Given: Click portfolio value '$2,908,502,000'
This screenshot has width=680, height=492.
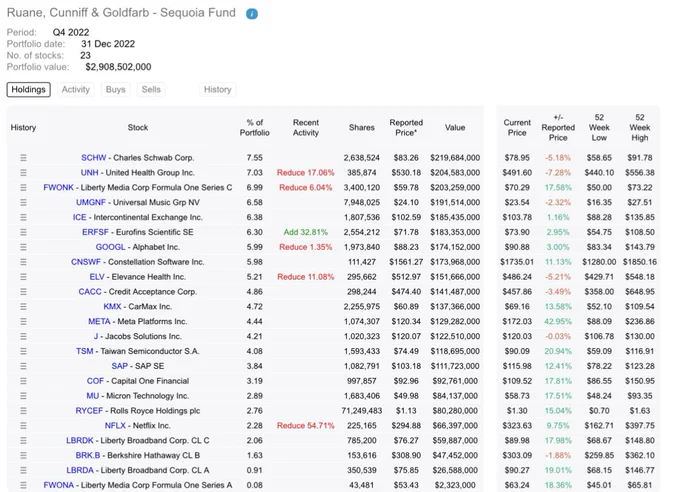Looking at the screenshot, I should point(118,67).
